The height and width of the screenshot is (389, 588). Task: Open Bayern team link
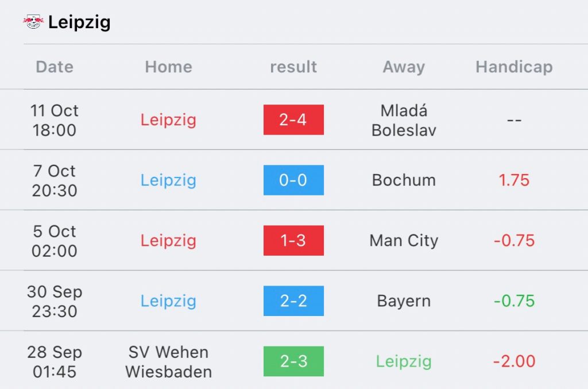pyautogui.click(x=404, y=301)
